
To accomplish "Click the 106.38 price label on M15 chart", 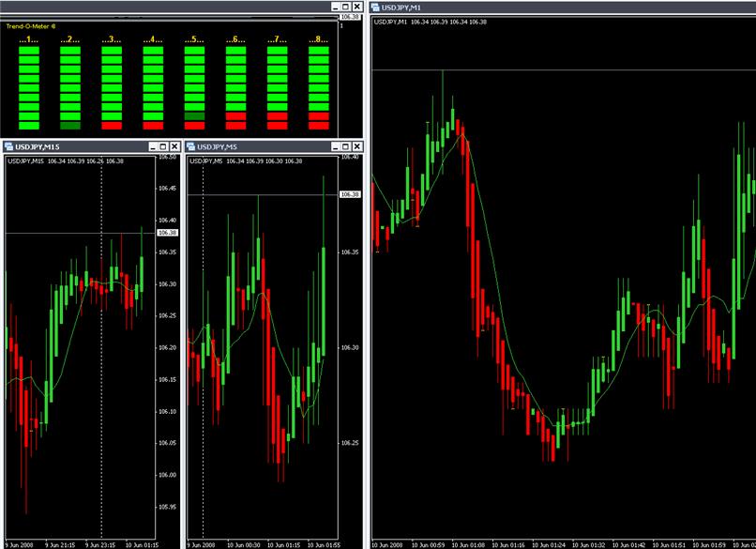I will coord(167,232).
